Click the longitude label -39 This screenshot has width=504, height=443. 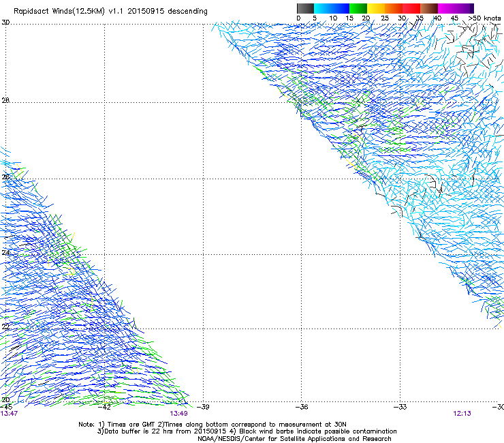click(x=202, y=407)
